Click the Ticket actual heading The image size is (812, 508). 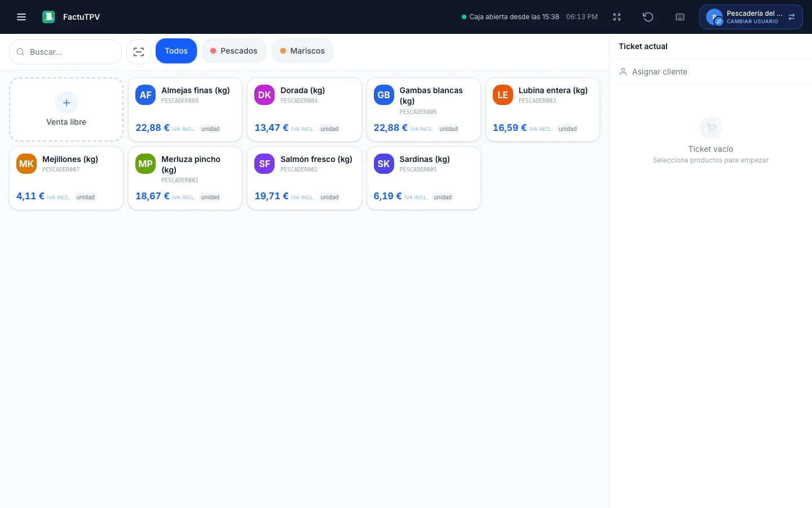tap(643, 46)
